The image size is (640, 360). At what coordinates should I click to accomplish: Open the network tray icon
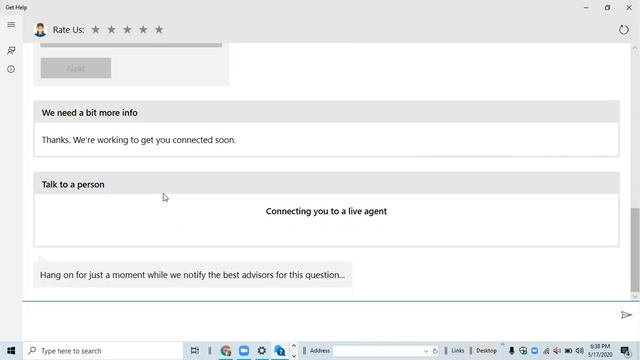click(546, 351)
